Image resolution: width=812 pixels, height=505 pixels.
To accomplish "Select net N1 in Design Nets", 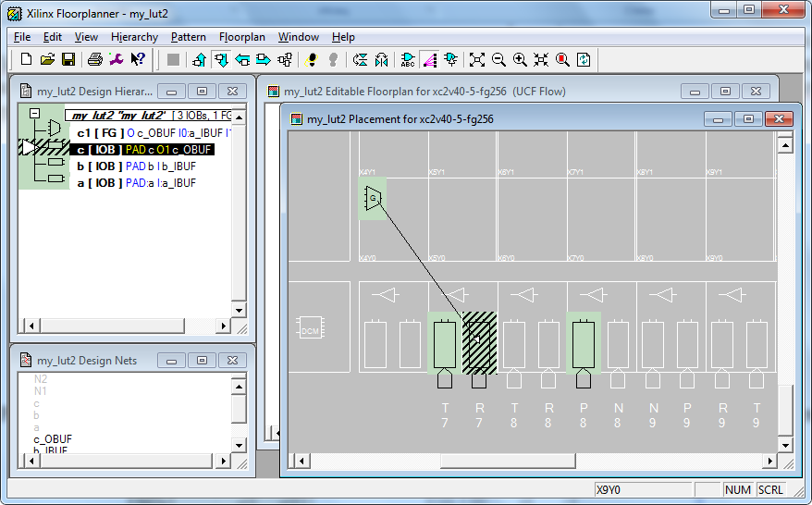I will pos(41,391).
